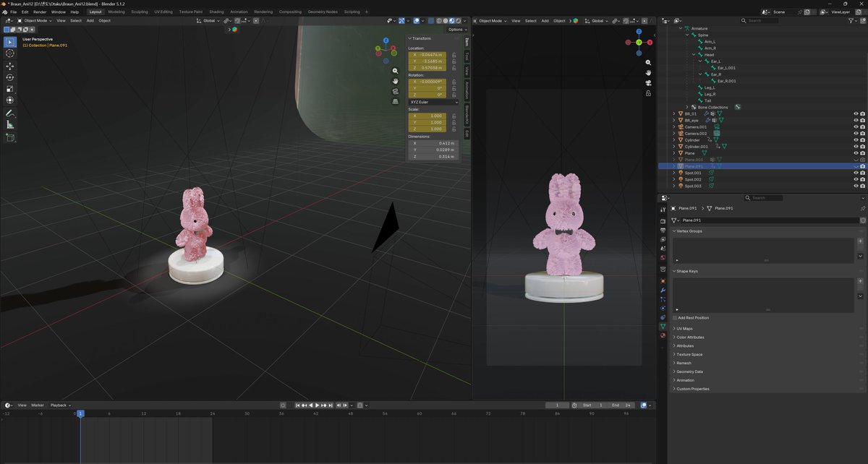The height and width of the screenshot is (464, 868).
Task: Switch to Shading workspace tab
Action: [x=216, y=12]
